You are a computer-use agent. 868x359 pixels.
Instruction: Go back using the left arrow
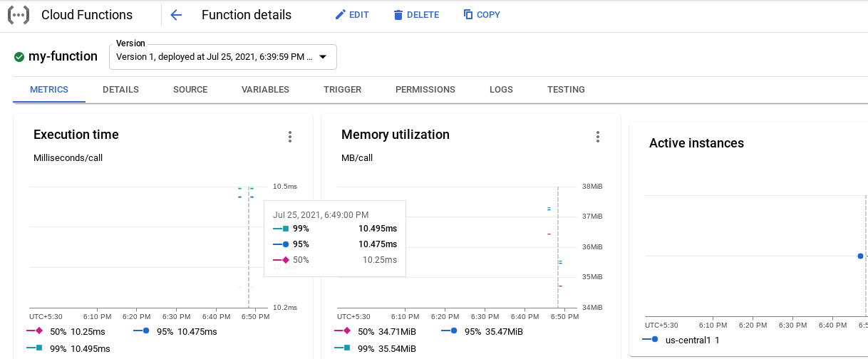click(x=176, y=15)
